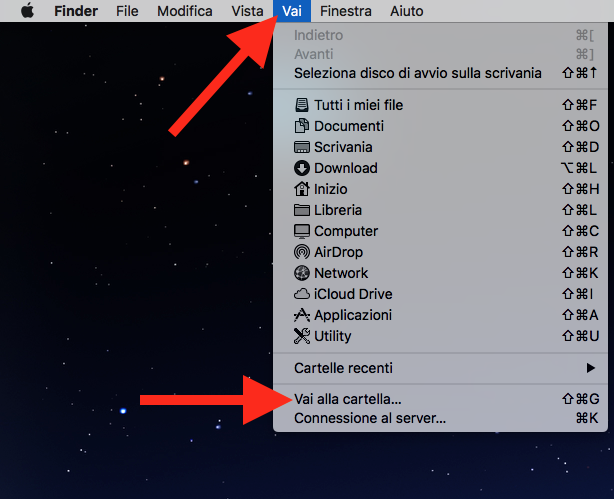Open the Finestra menu
The height and width of the screenshot is (499, 614).
(x=346, y=11)
